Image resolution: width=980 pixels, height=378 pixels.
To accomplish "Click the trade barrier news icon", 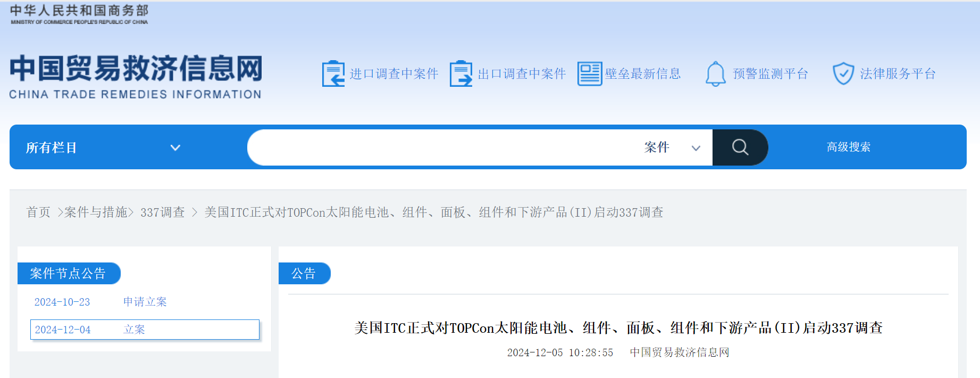I will 589,73.
